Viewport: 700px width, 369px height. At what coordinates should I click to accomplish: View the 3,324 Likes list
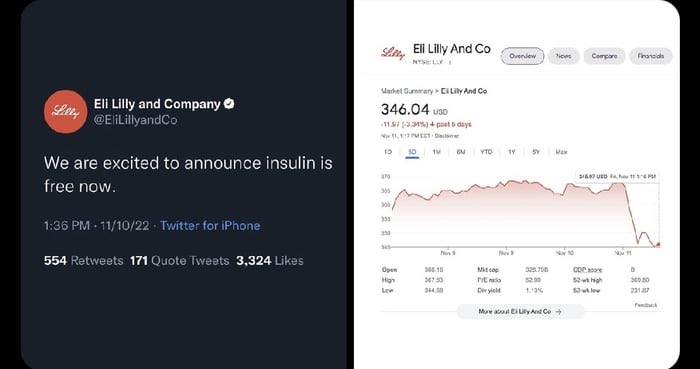coord(270,261)
